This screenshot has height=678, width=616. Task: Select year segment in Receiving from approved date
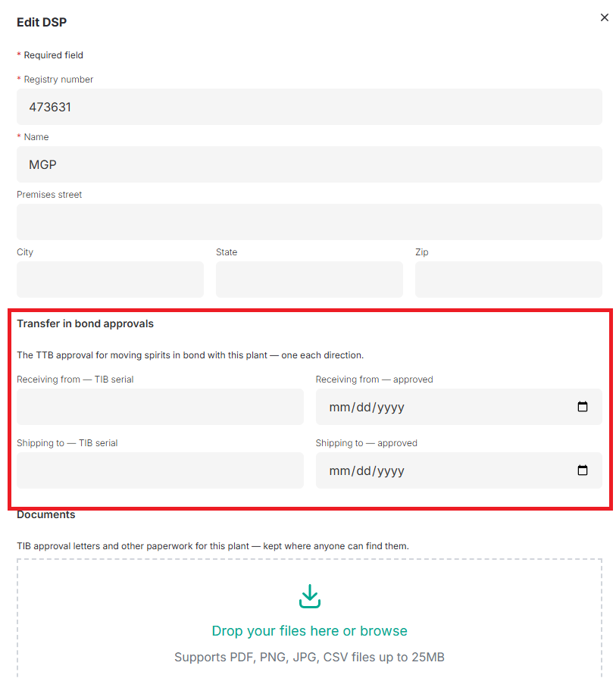[x=391, y=408]
